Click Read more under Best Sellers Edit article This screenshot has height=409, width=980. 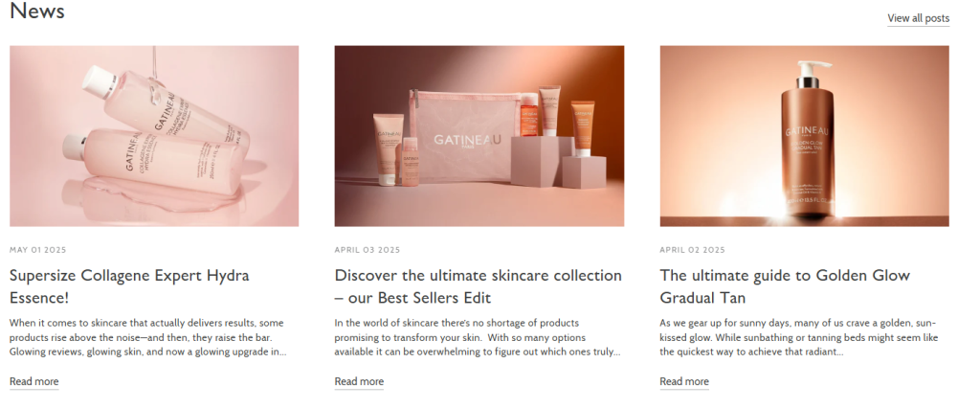coord(359,381)
